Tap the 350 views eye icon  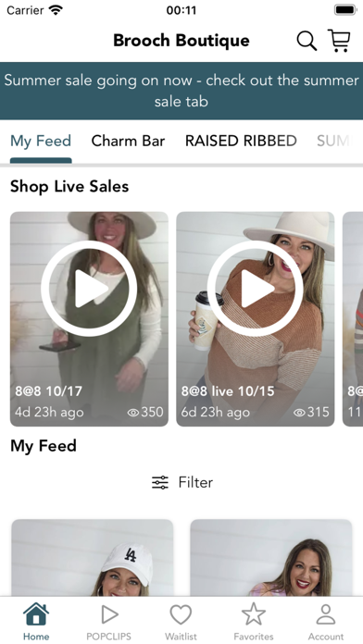point(133,413)
